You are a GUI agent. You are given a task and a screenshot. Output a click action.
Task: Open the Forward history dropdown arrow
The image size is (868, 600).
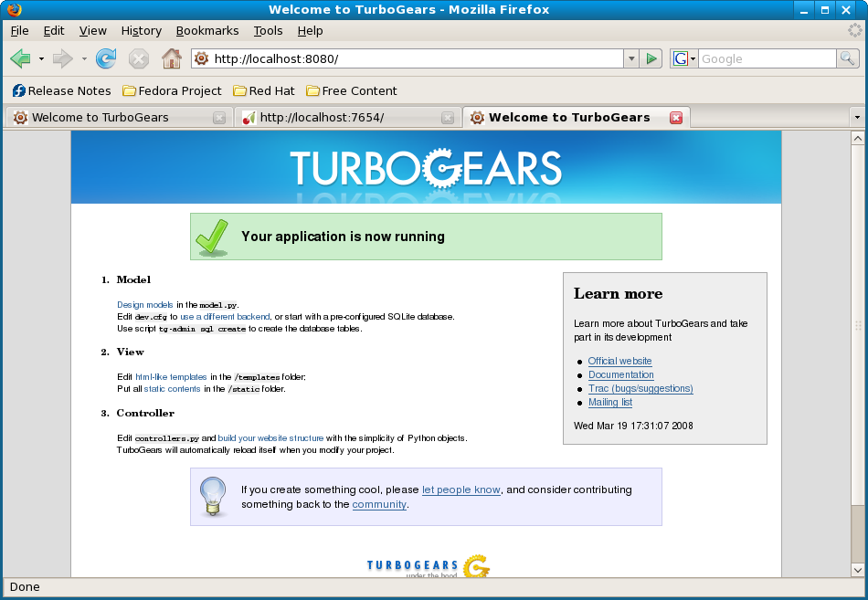pos(84,58)
